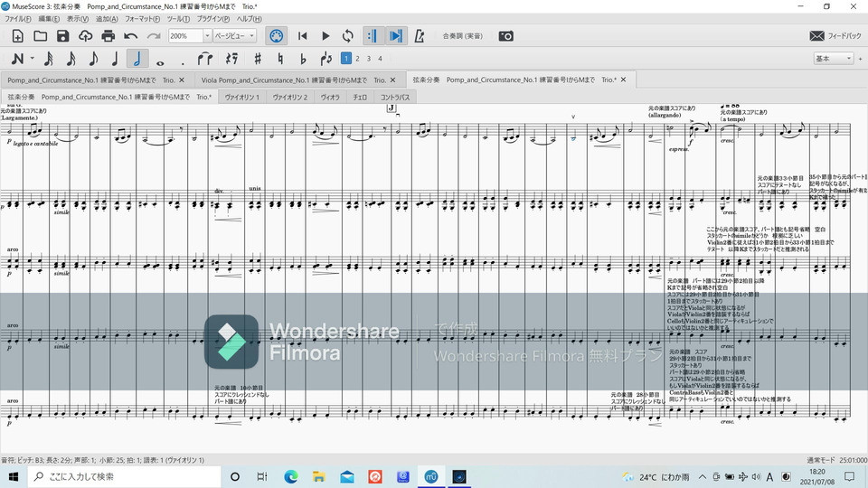
Task: Open page view mode dropdown
Action: tap(235, 36)
